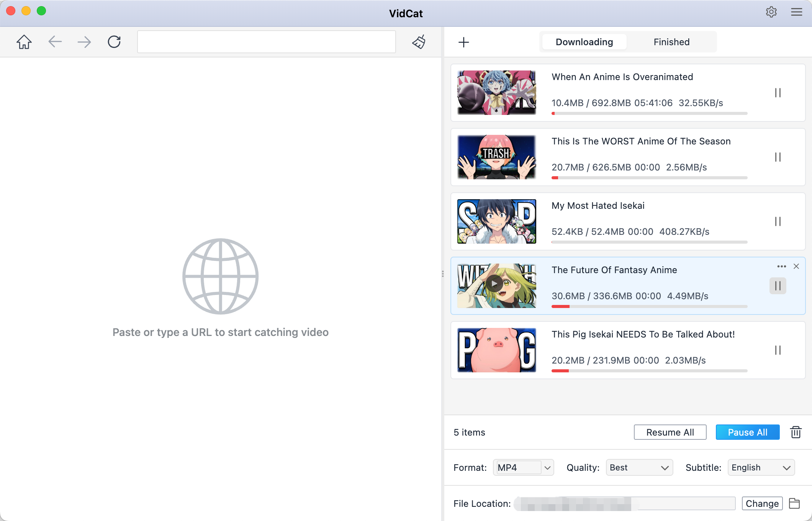Navigate forward in the built-in browser
This screenshot has height=521, width=812.
tap(84, 42)
